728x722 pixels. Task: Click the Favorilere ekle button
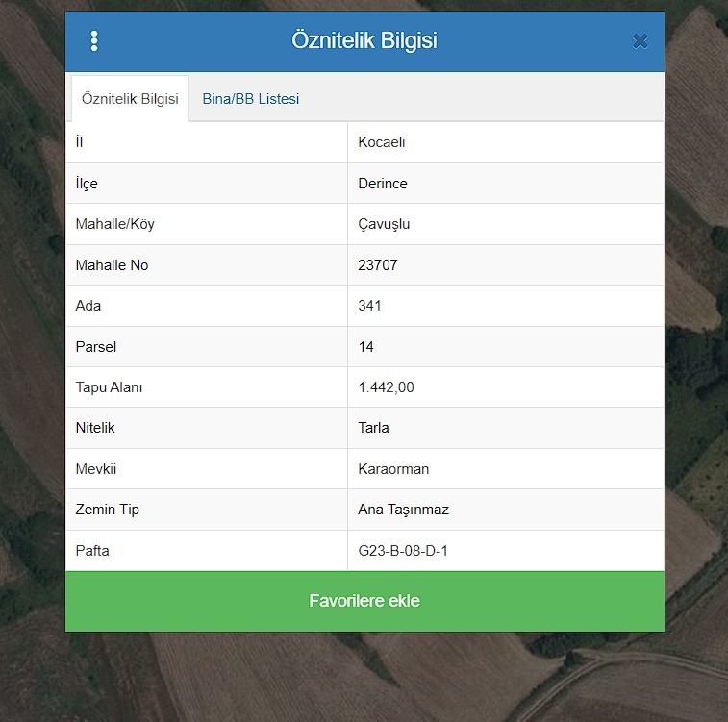[x=364, y=601]
